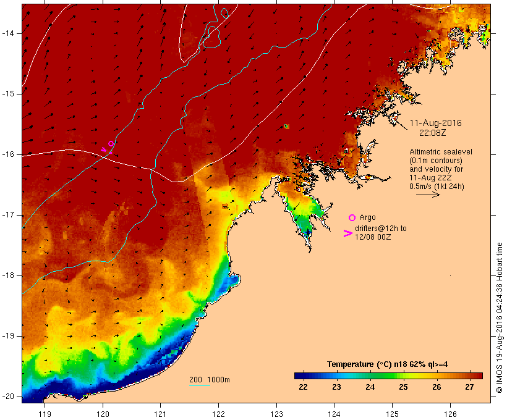
Task: Click the longitude label '122'
Action: [218, 414]
